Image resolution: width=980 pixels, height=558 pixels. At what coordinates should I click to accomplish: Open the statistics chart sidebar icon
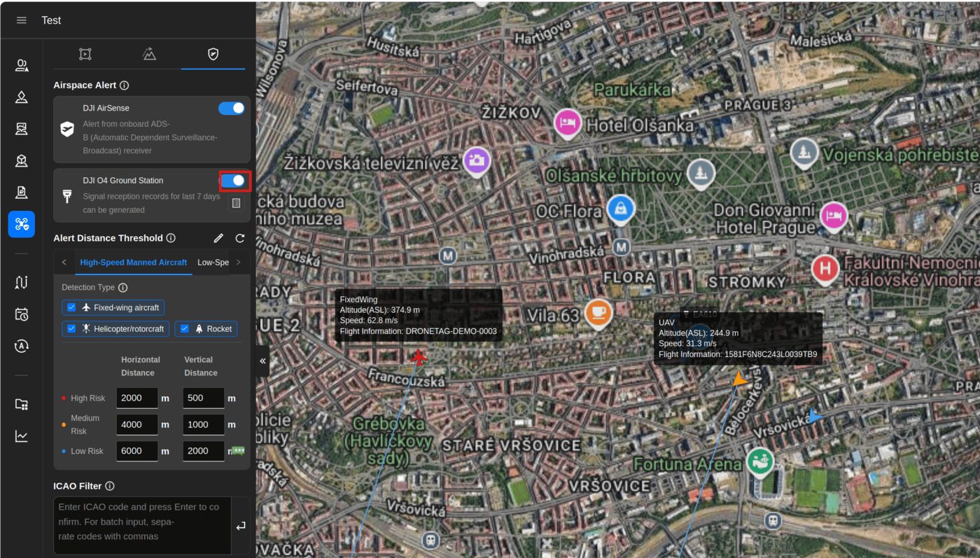[x=22, y=436]
